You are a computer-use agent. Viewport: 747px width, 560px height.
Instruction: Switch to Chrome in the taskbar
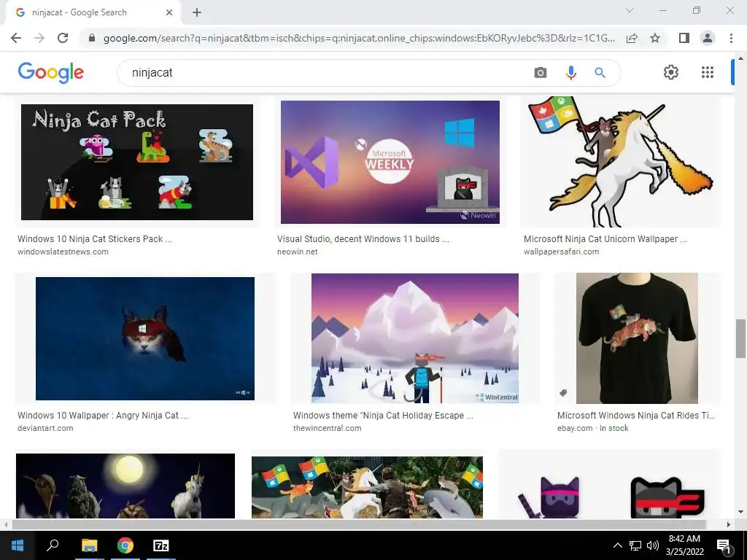pos(125,545)
